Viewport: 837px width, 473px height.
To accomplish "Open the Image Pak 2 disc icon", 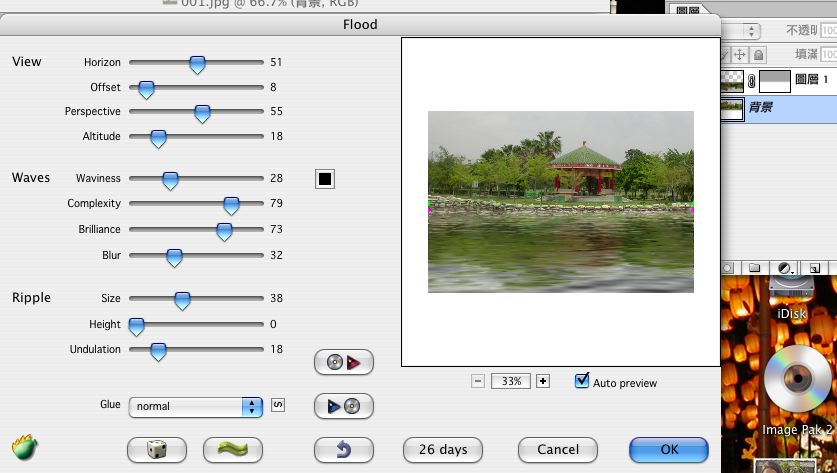I will [x=797, y=380].
